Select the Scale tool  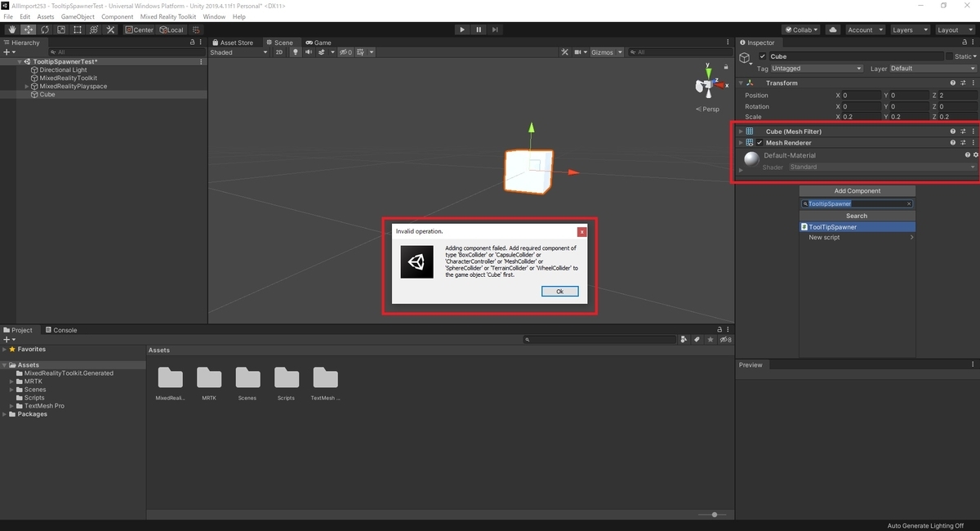coord(60,29)
